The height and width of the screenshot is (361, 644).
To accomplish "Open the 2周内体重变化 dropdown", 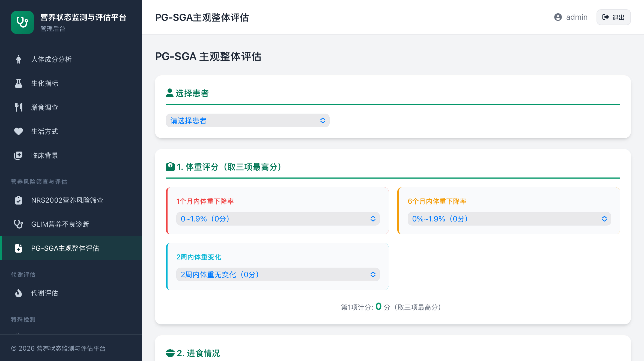I will pyautogui.click(x=278, y=274).
